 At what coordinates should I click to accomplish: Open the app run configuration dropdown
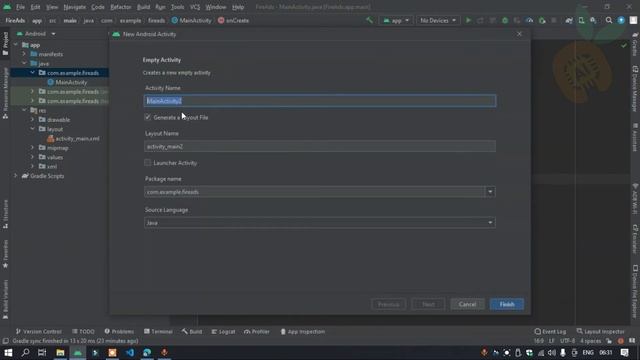[396, 20]
